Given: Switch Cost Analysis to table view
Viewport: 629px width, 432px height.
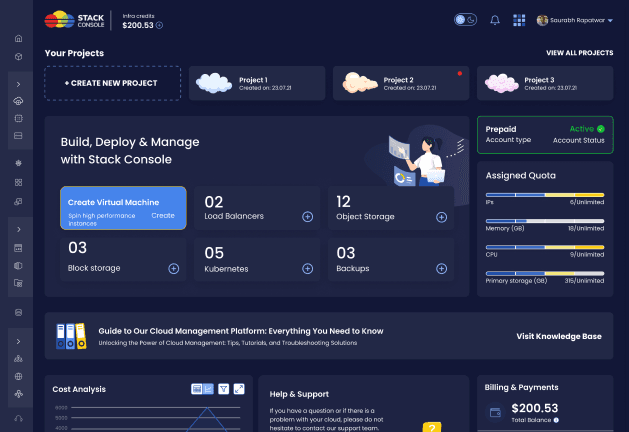Looking at the screenshot, I should [x=196, y=388].
